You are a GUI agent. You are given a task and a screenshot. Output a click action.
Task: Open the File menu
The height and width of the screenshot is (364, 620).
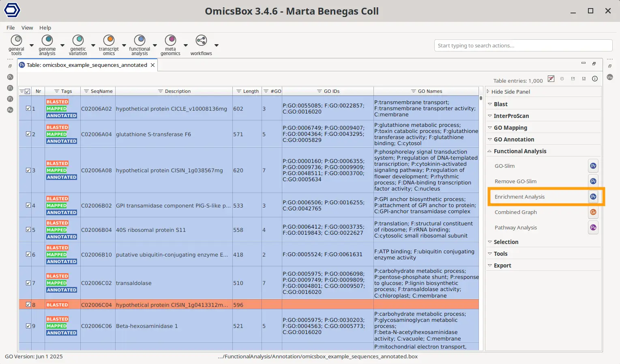point(11,28)
